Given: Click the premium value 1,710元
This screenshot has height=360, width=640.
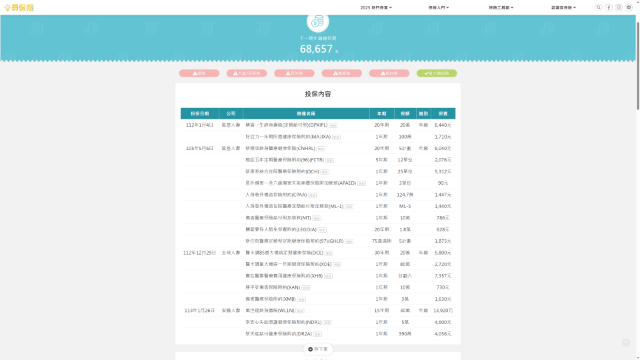Looking at the screenshot, I should click(x=443, y=137).
